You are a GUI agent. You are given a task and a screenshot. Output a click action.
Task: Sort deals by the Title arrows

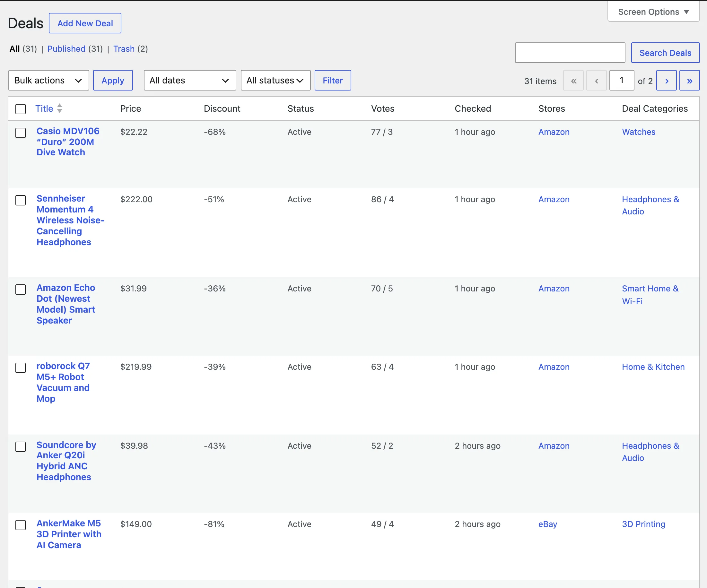tap(60, 108)
